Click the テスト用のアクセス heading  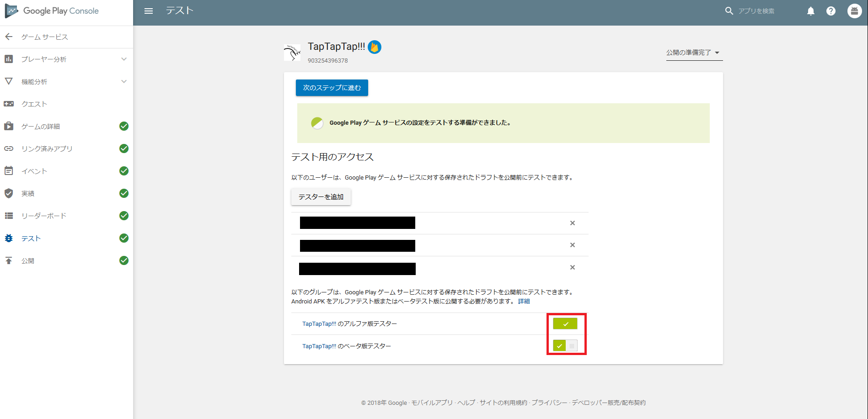pos(332,157)
